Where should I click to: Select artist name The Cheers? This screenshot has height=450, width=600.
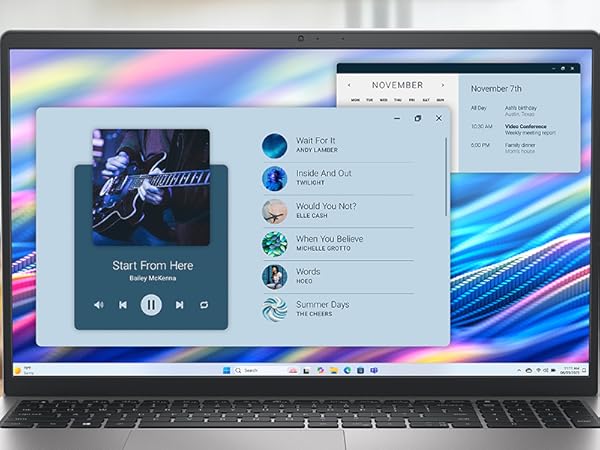(x=314, y=314)
